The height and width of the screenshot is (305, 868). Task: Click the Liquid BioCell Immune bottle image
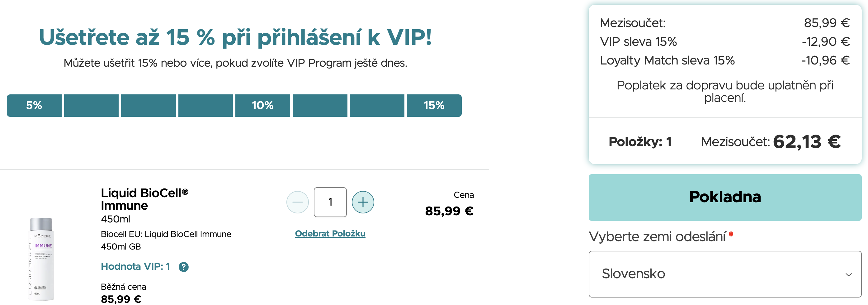click(41, 259)
